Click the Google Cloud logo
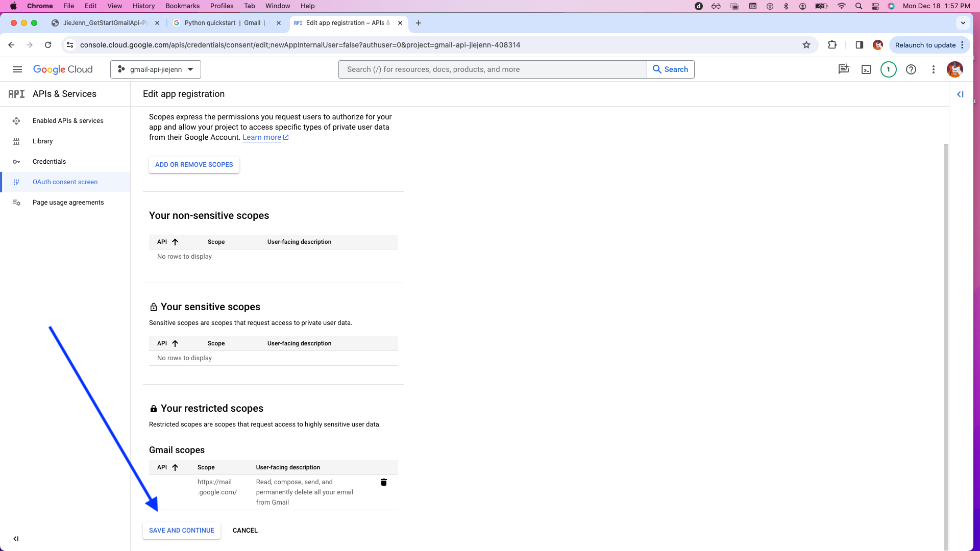This screenshot has width=980, height=551. tap(63, 69)
